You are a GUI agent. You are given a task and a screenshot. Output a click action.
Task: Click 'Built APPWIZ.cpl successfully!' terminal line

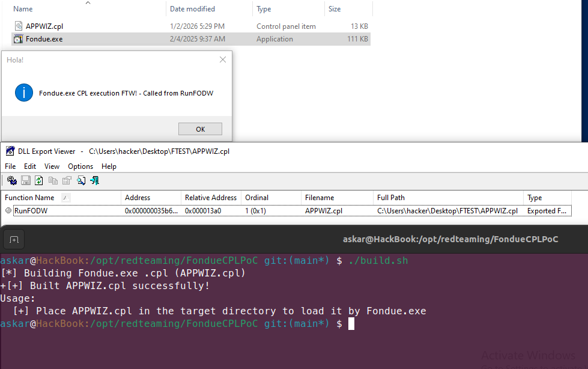click(x=105, y=285)
